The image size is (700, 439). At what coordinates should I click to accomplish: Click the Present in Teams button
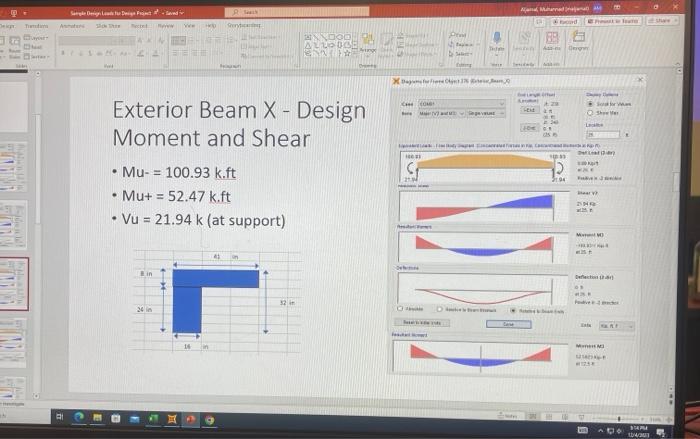pyautogui.click(x=613, y=21)
